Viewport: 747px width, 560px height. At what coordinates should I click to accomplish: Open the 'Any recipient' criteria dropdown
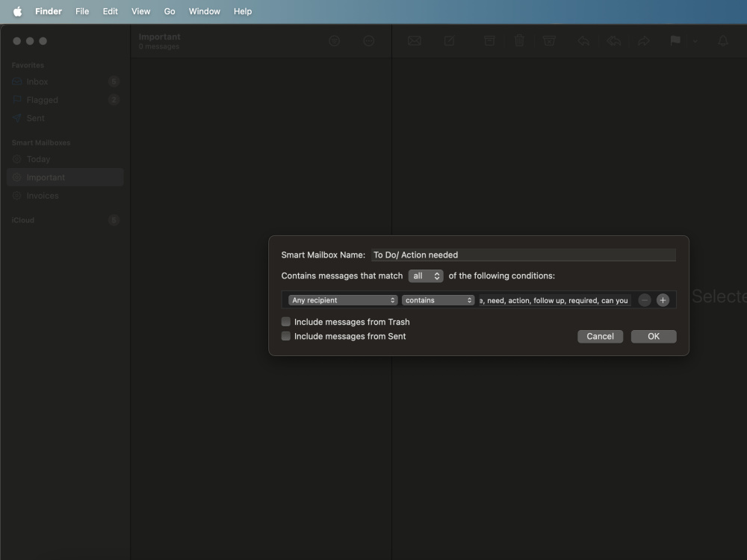pos(343,300)
